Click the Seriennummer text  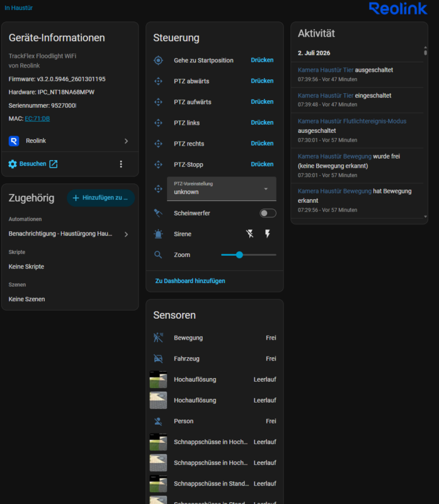(x=42, y=105)
